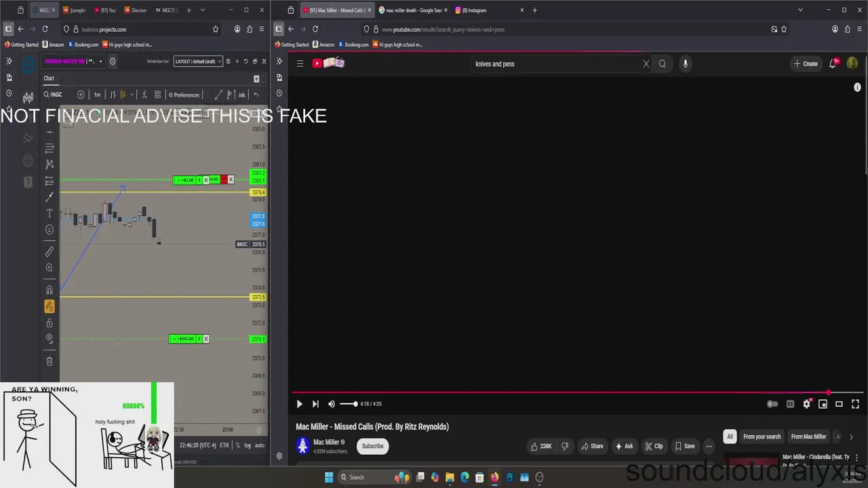Search symbol /MGC in chart
The height and width of the screenshot is (488, 868).
coord(53,95)
